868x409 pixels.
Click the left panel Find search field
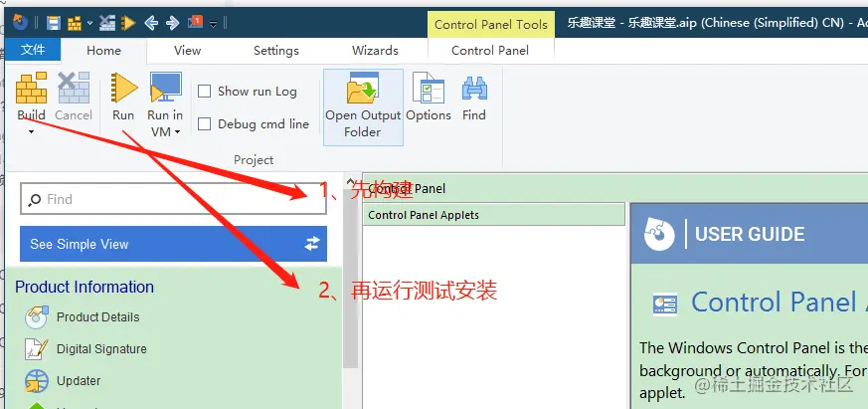click(x=173, y=199)
